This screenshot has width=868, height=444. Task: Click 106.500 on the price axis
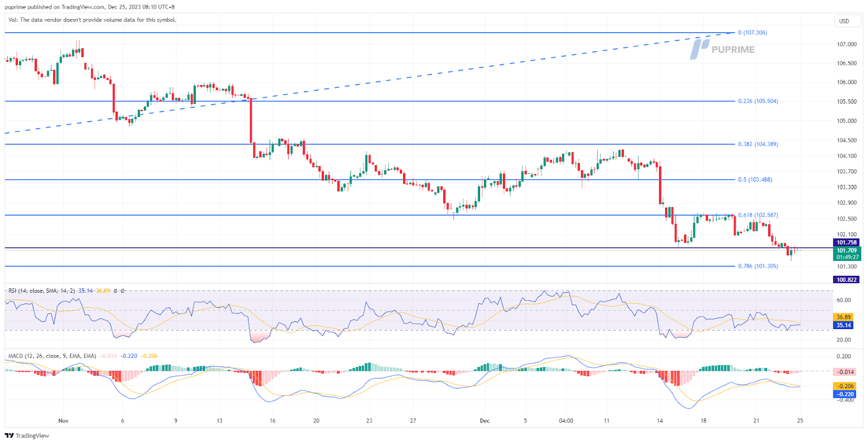[x=846, y=63]
